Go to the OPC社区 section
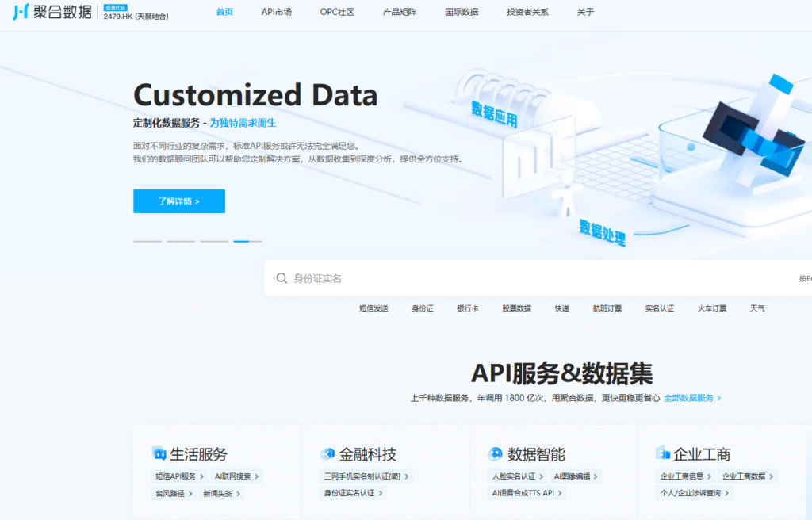The width and height of the screenshot is (812, 520). point(337,12)
